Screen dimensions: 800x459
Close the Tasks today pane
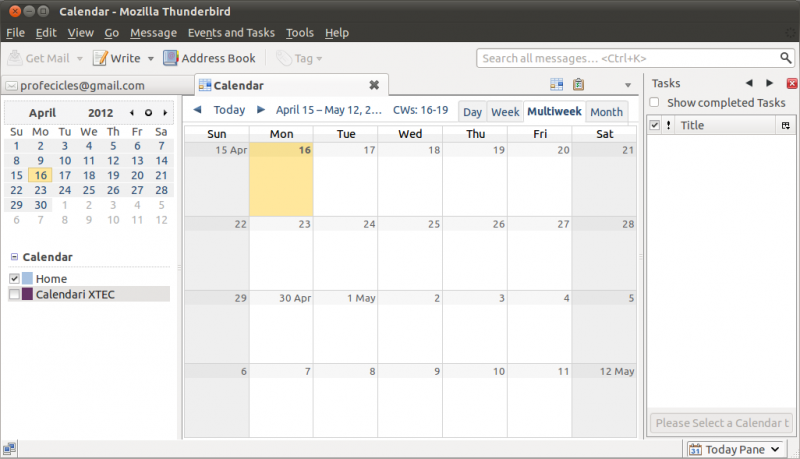pos(792,84)
